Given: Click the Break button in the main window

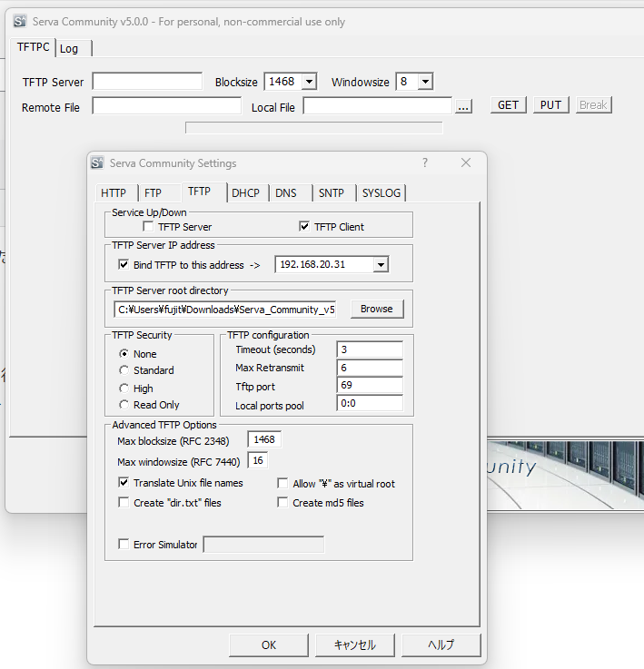Looking at the screenshot, I should tap(594, 105).
